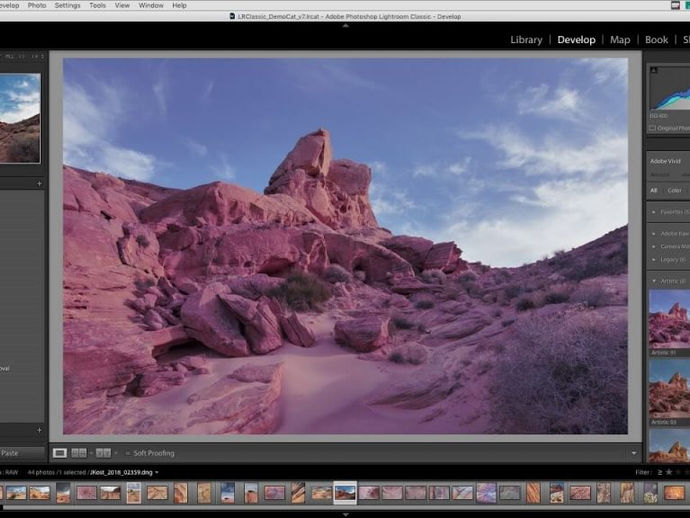Screen dimensions: 690x518
Task: Collapse the top panel arrow
Action: point(345,26)
